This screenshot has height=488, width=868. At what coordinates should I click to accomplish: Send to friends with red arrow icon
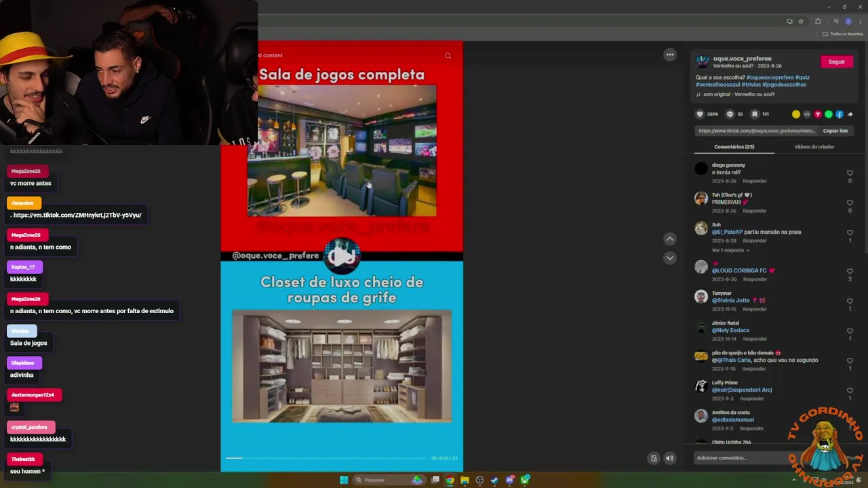click(818, 115)
